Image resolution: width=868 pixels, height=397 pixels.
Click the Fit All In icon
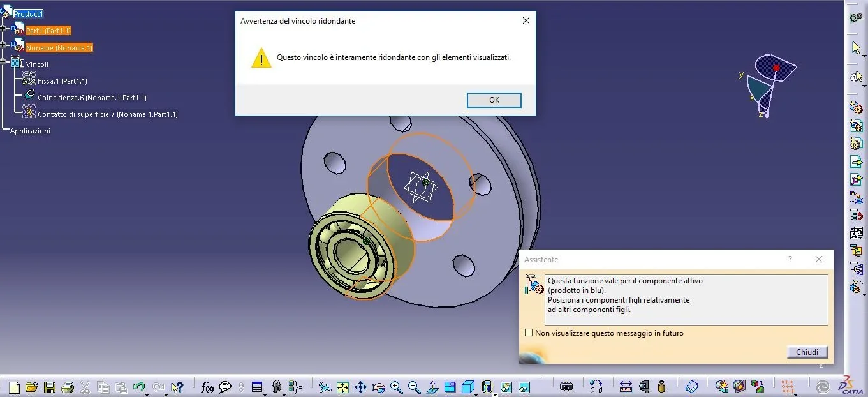click(342, 387)
